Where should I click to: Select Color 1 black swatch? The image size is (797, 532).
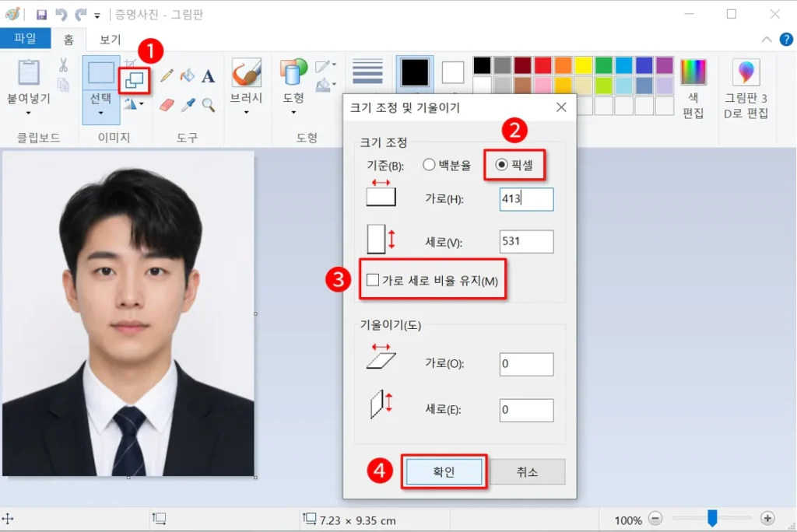click(x=415, y=72)
